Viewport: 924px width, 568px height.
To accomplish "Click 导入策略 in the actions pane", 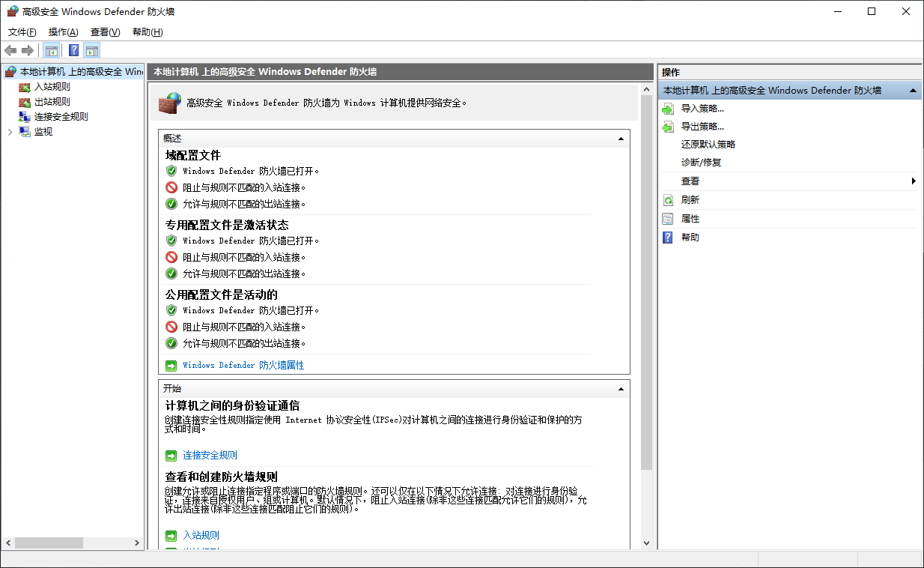I will click(x=702, y=109).
